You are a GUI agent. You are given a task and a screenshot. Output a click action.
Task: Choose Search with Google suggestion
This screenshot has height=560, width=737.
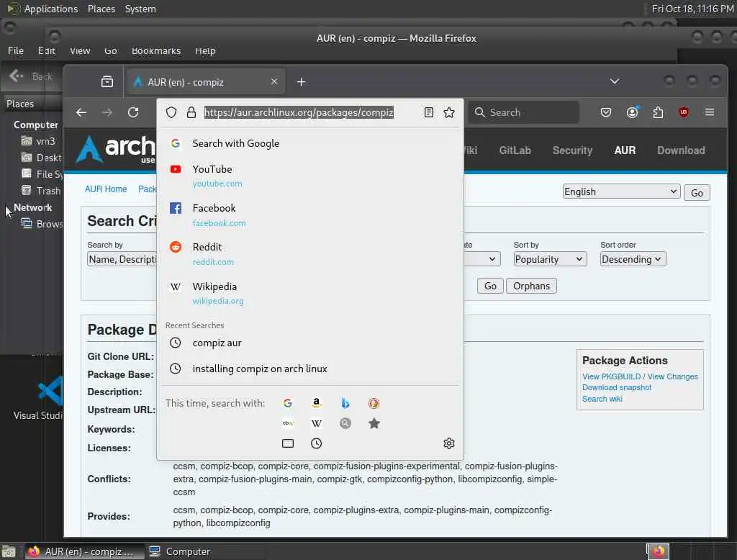pos(310,143)
